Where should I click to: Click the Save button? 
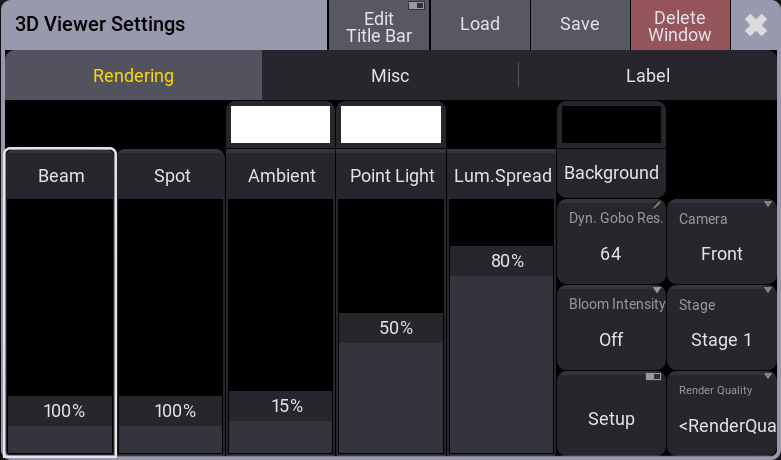[x=579, y=25]
